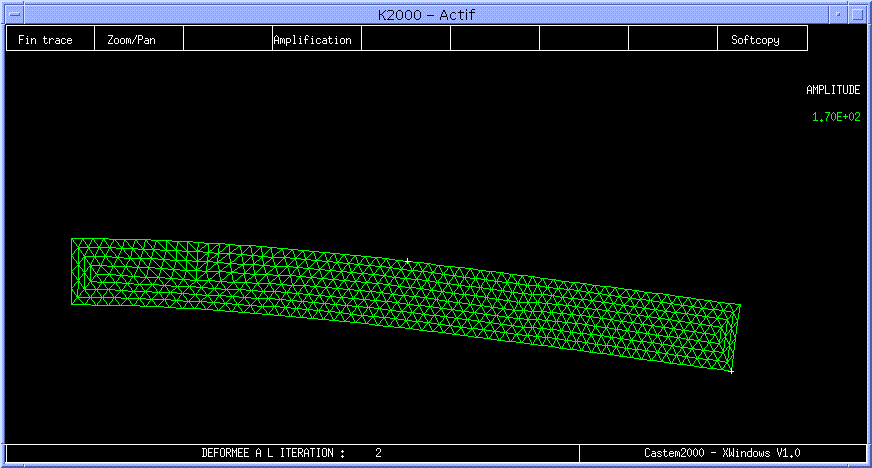Click the K2000 - Actif title bar
The image size is (872, 468).
(435, 14)
